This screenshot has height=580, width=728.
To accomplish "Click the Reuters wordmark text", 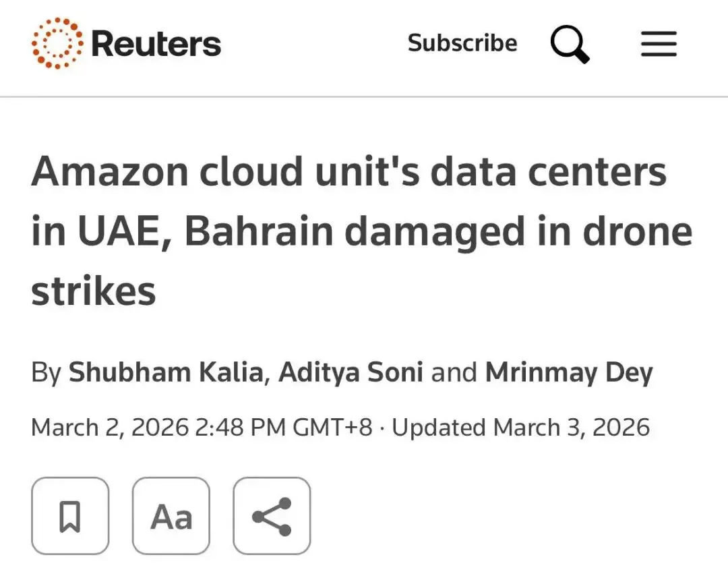I will click(x=156, y=45).
